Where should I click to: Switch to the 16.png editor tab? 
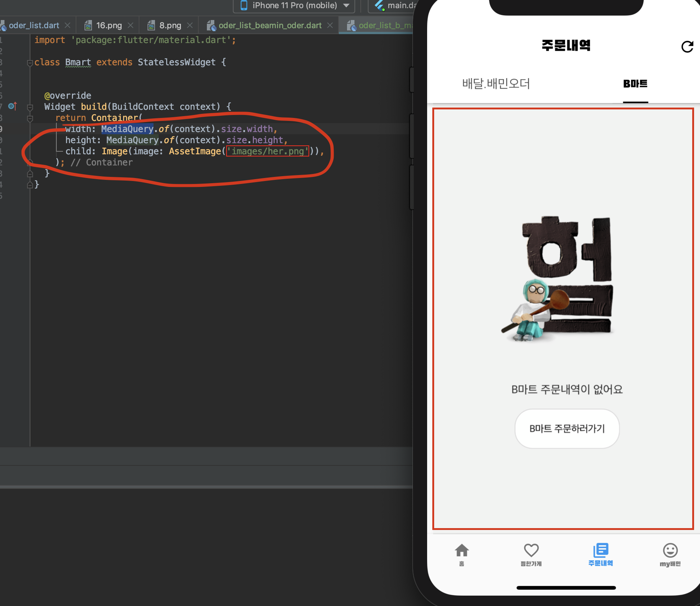click(x=109, y=25)
